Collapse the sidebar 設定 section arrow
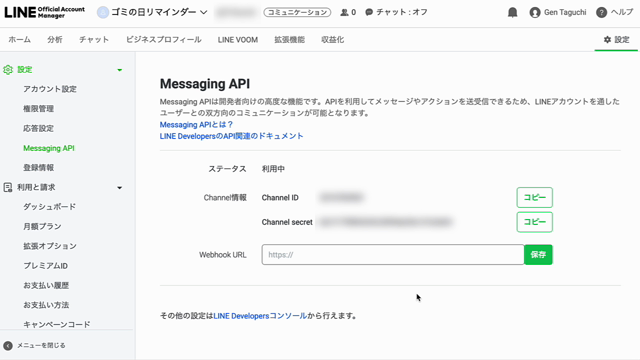This screenshot has width=640, height=360. pos(120,70)
